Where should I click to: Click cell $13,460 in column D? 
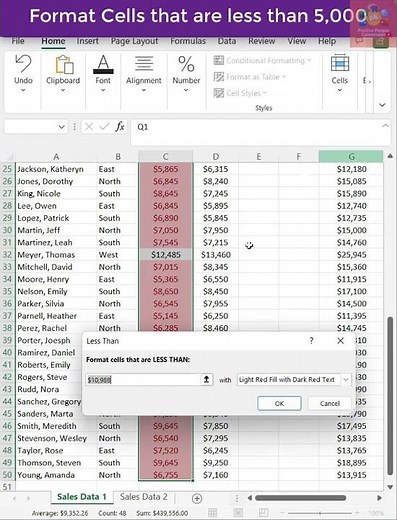[216, 255]
